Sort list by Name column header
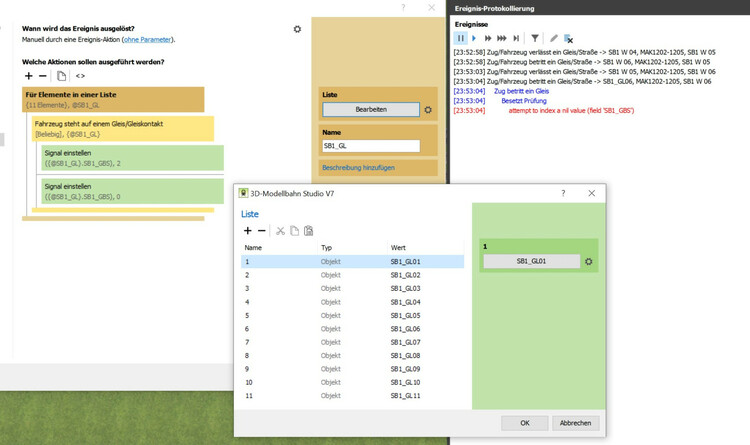Screen dimensions: 750x445 tap(253, 248)
